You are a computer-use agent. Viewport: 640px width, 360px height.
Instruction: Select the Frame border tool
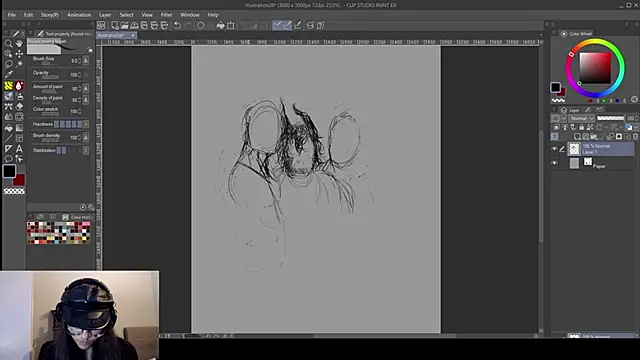19,138
